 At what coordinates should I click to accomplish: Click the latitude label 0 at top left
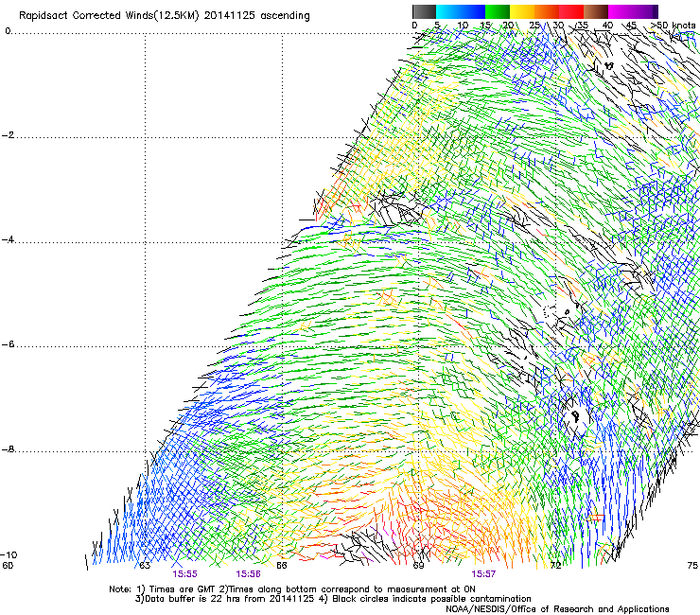8,31
